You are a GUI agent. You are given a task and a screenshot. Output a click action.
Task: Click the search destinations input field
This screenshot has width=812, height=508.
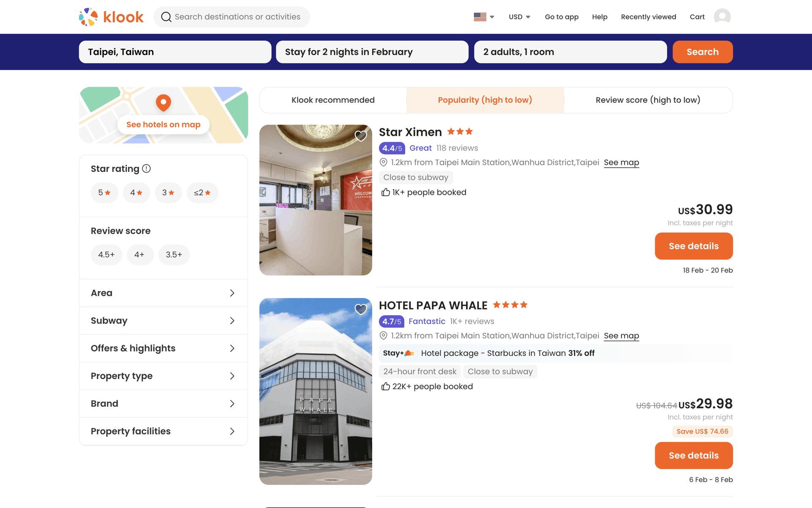[x=232, y=17]
